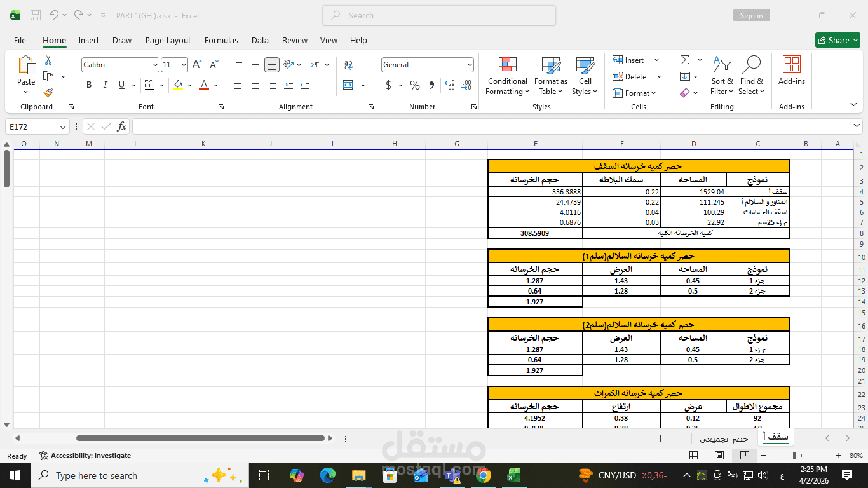
Task: Open Cell Styles gallery
Action: [x=585, y=76]
